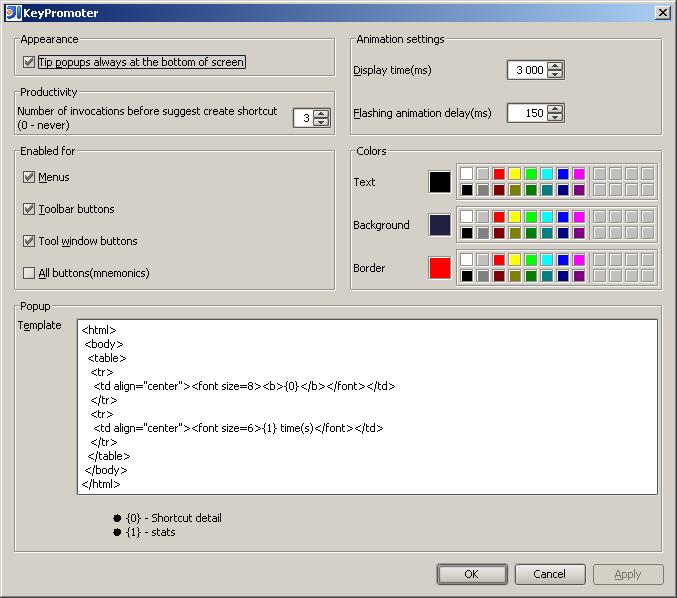The height and width of the screenshot is (598, 677).
Task: Pick black in Text color palette
Action: [x=467, y=190]
